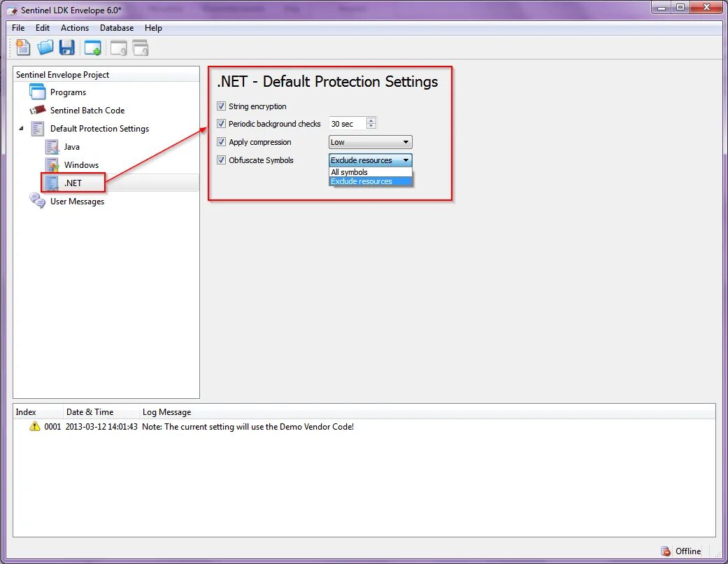The image size is (728, 564).
Task: Maximize the Sentinel LDK Envelope window
Action: click(680, 8)
